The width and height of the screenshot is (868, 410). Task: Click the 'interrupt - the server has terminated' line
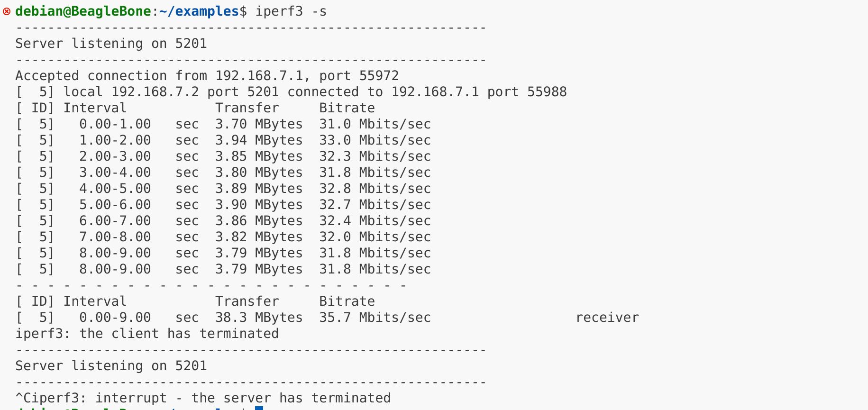tap(243, 398)
